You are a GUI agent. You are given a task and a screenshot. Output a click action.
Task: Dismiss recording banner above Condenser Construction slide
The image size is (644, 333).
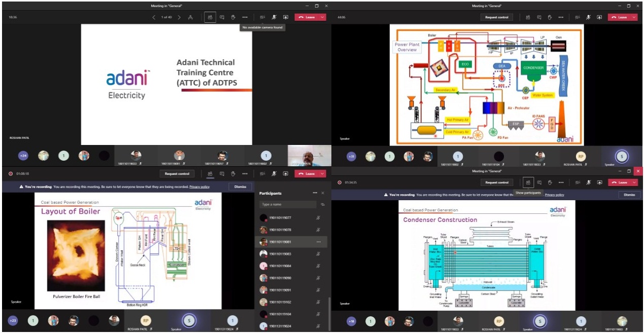(629, 195)
